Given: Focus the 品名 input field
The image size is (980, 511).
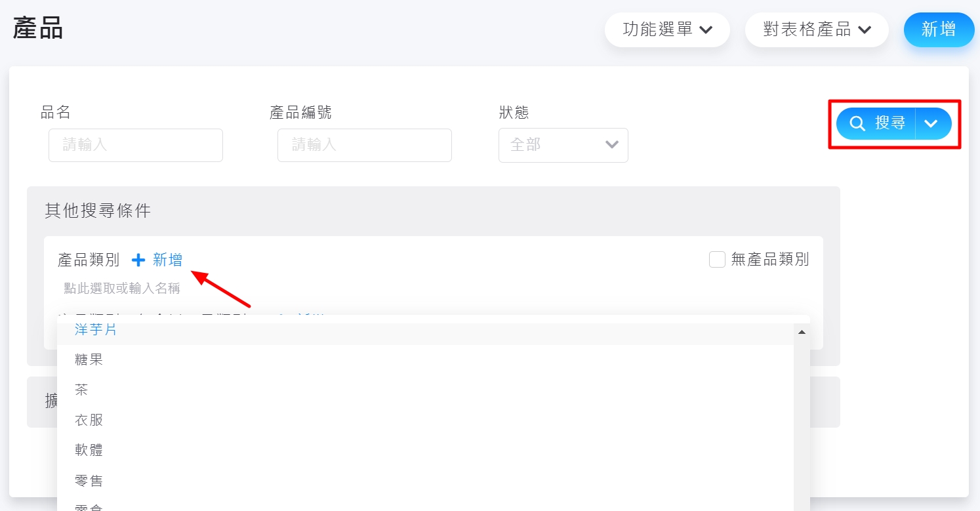Looking at the screenshot, I should click(136, 145).
